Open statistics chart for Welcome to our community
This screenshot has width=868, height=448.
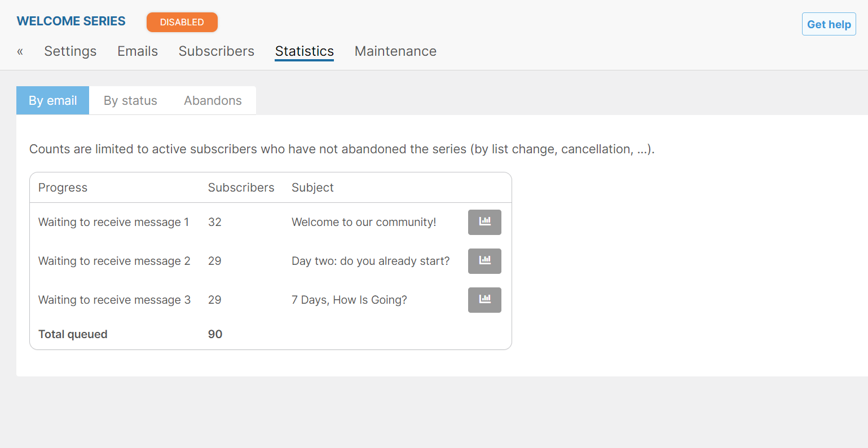tap(484, 222)
